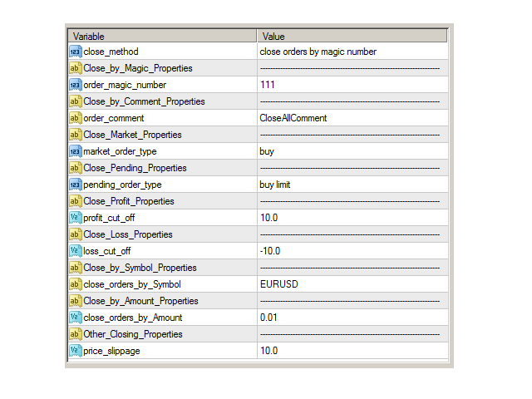Image resolution: width=532 pixels, height=399 pixels.
Task: Edit the loss_cut_off value -10.0
Action: (x=270, y=251)
